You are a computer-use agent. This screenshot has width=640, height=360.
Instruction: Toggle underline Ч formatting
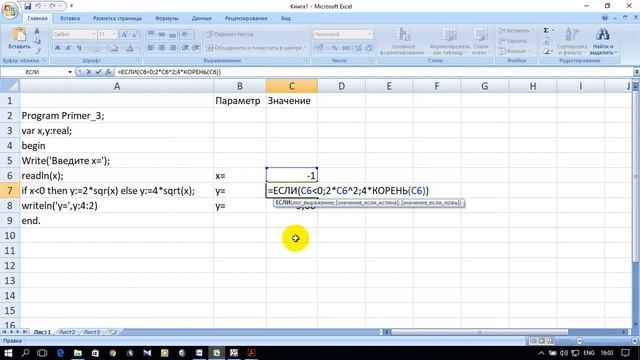pos(79,48)
